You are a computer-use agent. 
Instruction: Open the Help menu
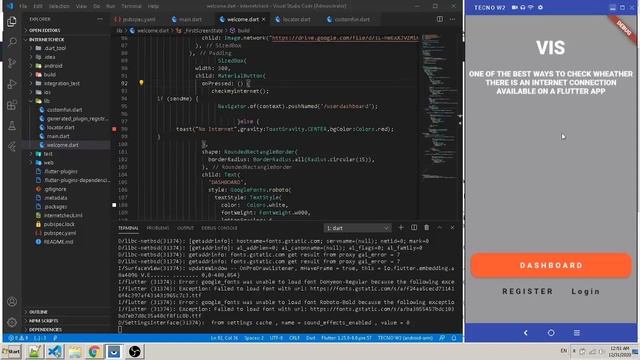point(153,6)
